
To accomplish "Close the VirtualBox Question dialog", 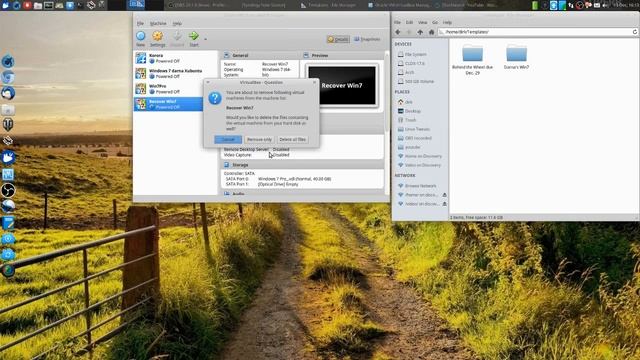I will coord(314,82).
